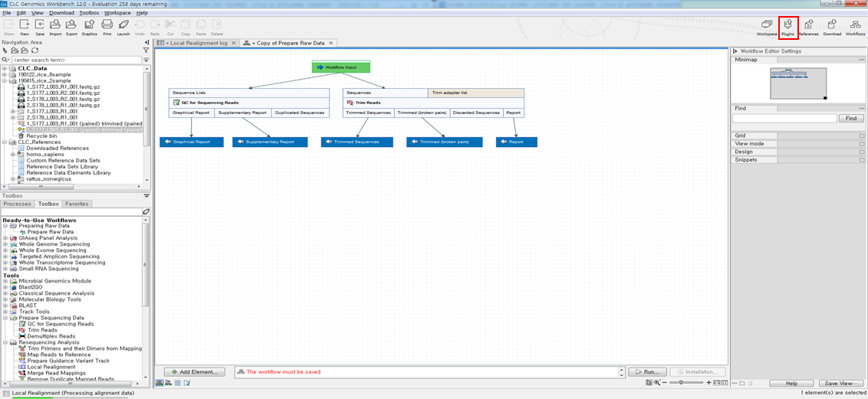Open the Export toolbar icon
868x399 pixels.
click(x=71, y=25)
